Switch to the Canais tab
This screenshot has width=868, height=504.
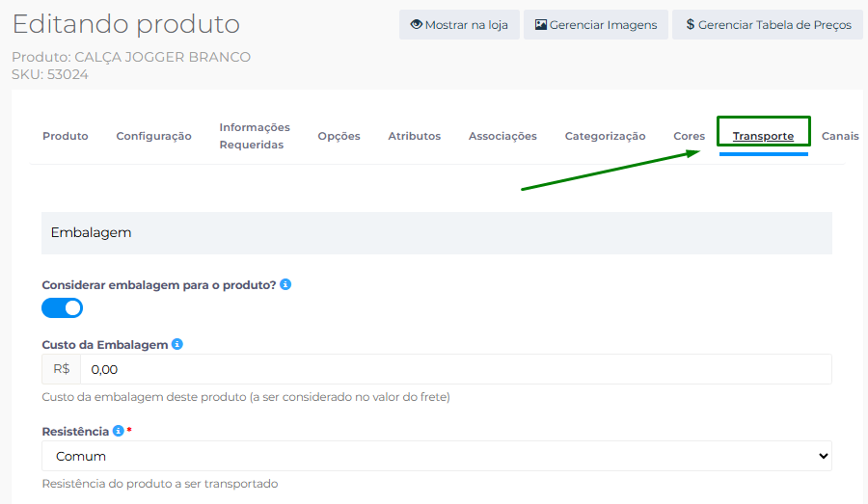(x=839, y=136)
